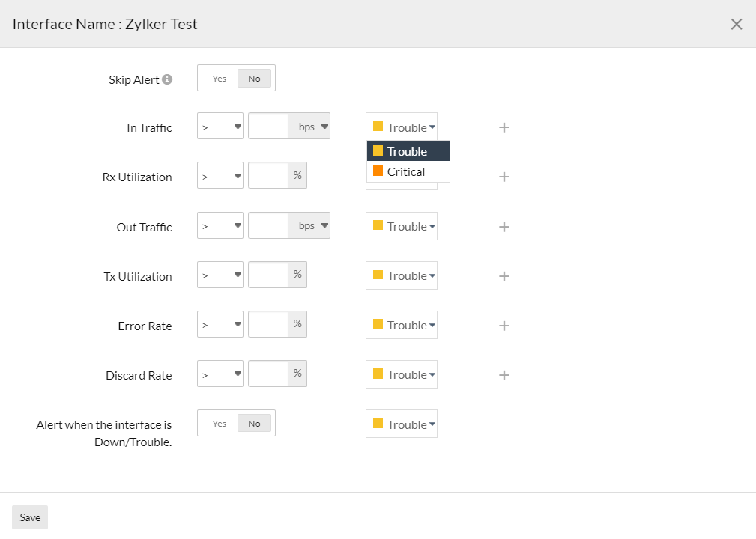
Task: Add an extra Tx Utilization threshold
Action: point(504,275)
